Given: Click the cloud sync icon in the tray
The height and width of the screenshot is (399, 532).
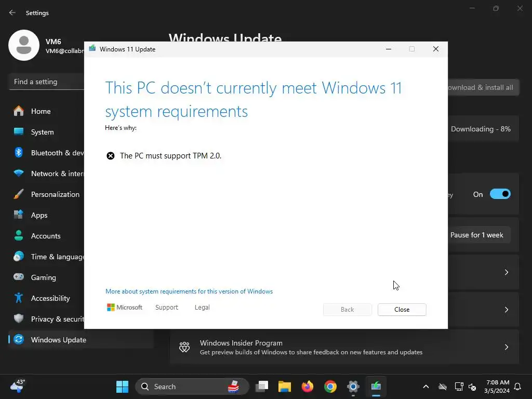Looking at the screenshot, I should click(x=443, y=387).
